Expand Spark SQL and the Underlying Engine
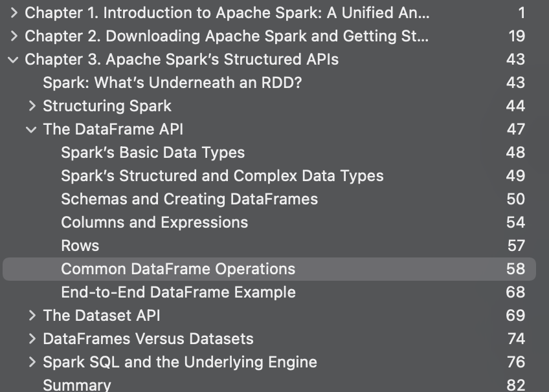This screenshot has width=549, height=392. pos(32,362)
